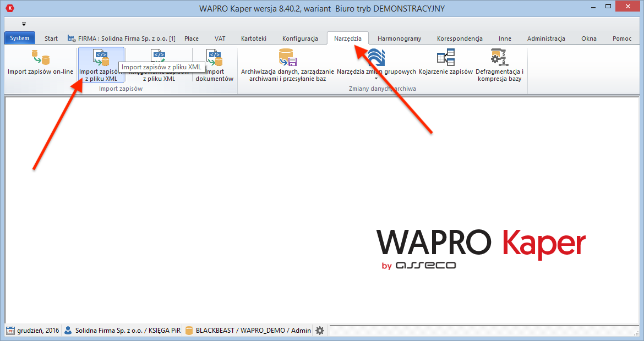This screenshot has width=644, height=341.
Task: Switch to the Start tab
Action: (x=51, y=38)
